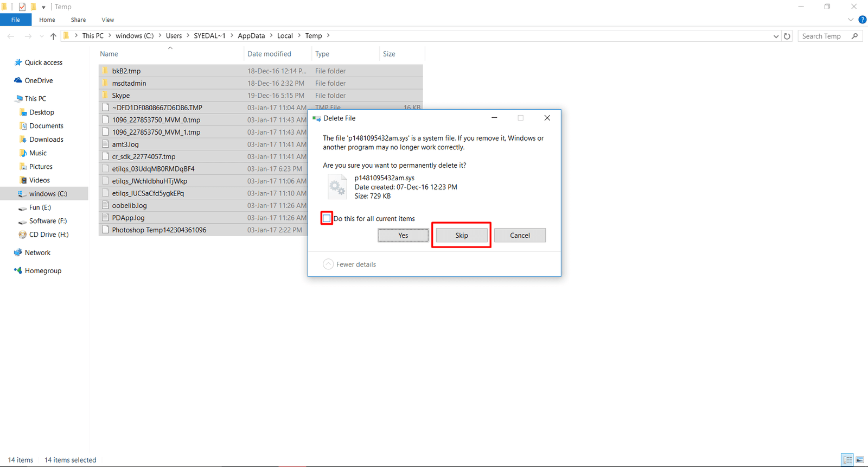This screenshot has height=467, width=868.
Task: Expand chevron after windows (C:) breadcrumb
Action: [x=159, y=36]
